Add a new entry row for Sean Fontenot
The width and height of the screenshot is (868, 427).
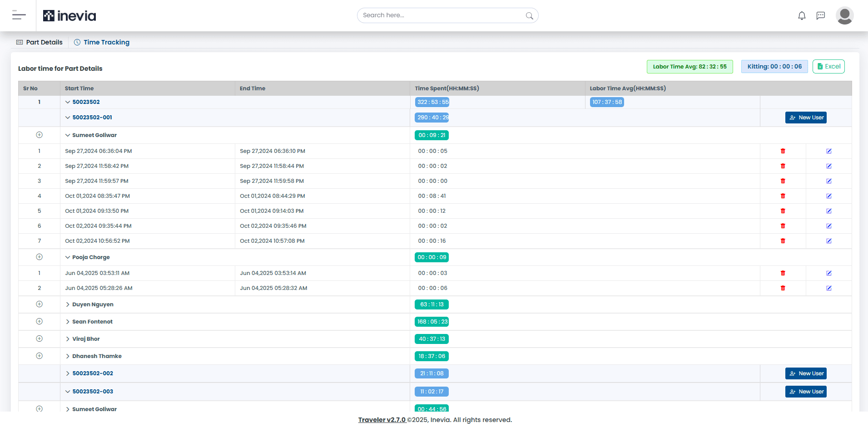(x=39, y=321)
